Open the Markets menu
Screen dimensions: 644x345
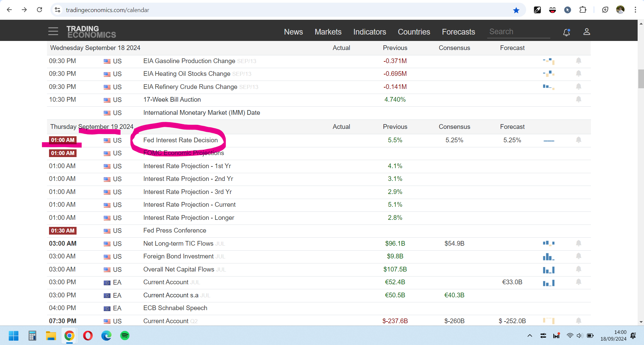tap(328, 32)
